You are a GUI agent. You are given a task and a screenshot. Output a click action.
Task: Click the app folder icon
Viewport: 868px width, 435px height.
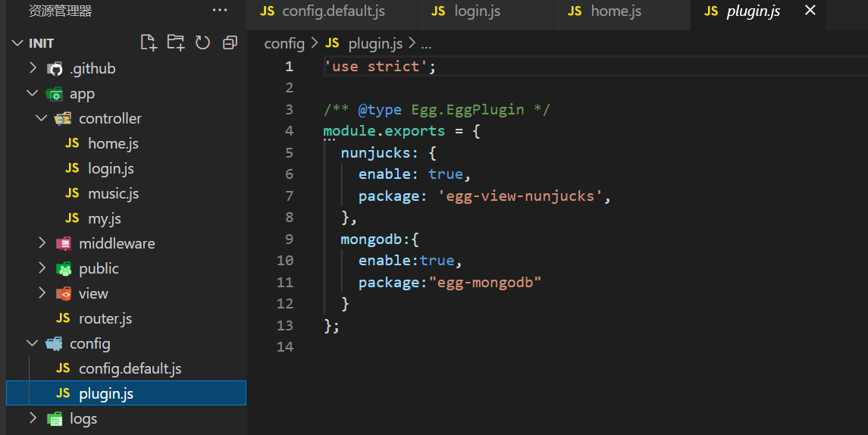pos(55,94)
